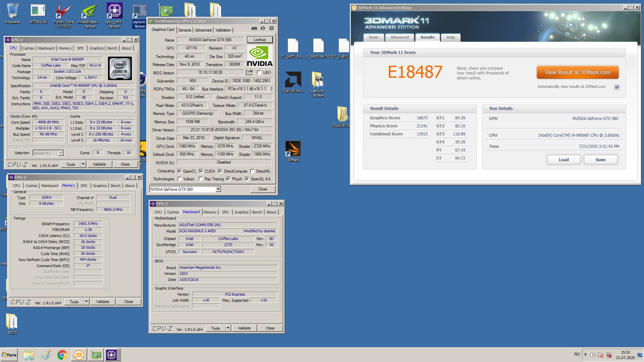Switch to Advanced tab in GPU-Z
The height and width of the screenshot is (362, 644).
click(x=203, y=30)
